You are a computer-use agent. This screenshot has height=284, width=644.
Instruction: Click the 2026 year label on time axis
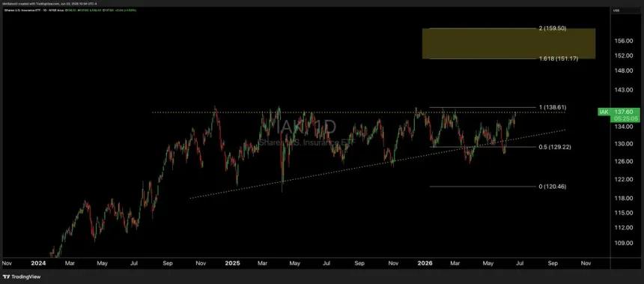[x=426, y=262]
